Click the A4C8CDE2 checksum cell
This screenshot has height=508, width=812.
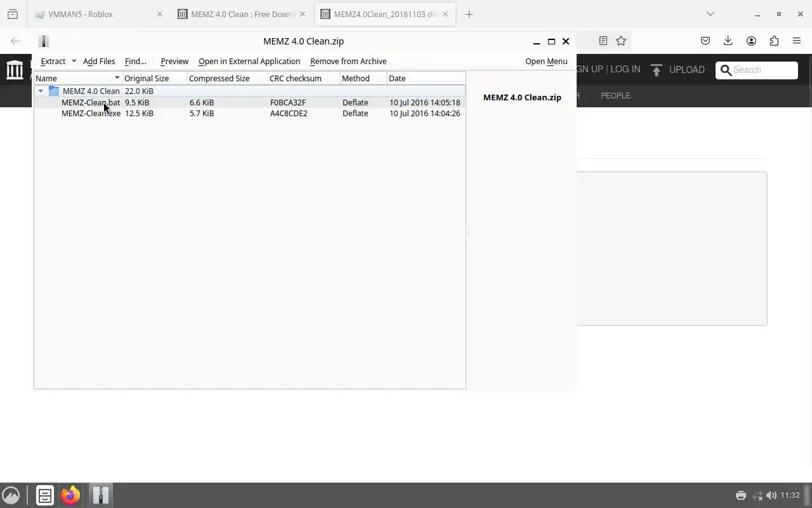289,113
